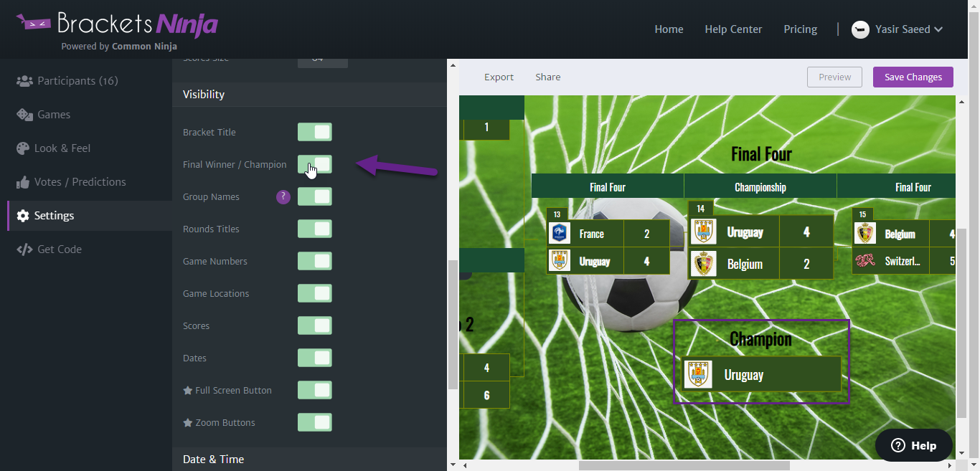
Task: Click the user avatar icon
Action: 860,29
